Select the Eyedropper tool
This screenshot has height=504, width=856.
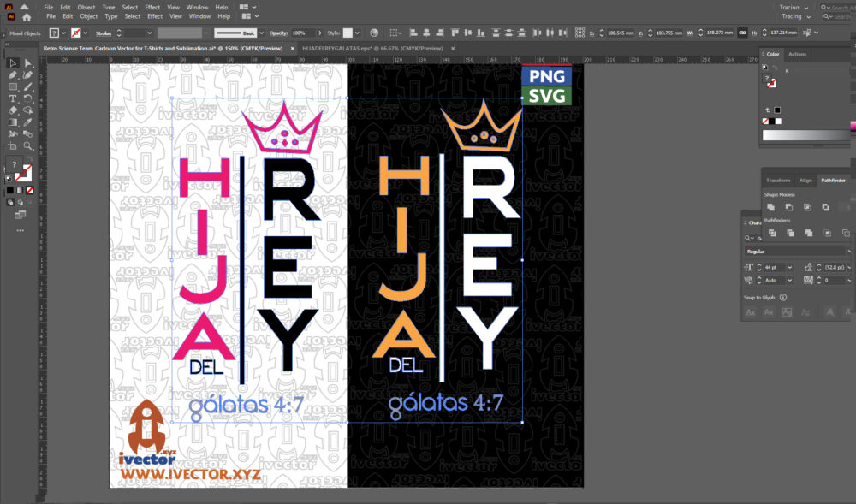click(x=28, y=122)
